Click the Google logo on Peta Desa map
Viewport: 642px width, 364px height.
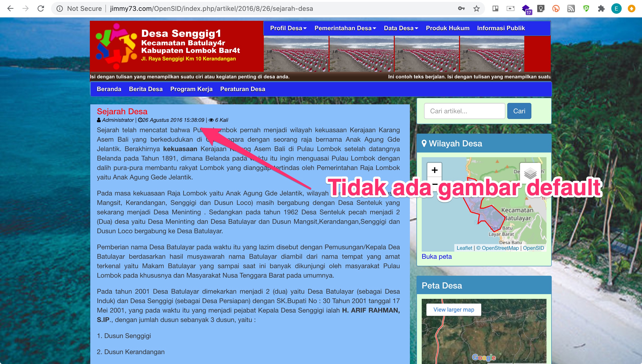point(484,358)
